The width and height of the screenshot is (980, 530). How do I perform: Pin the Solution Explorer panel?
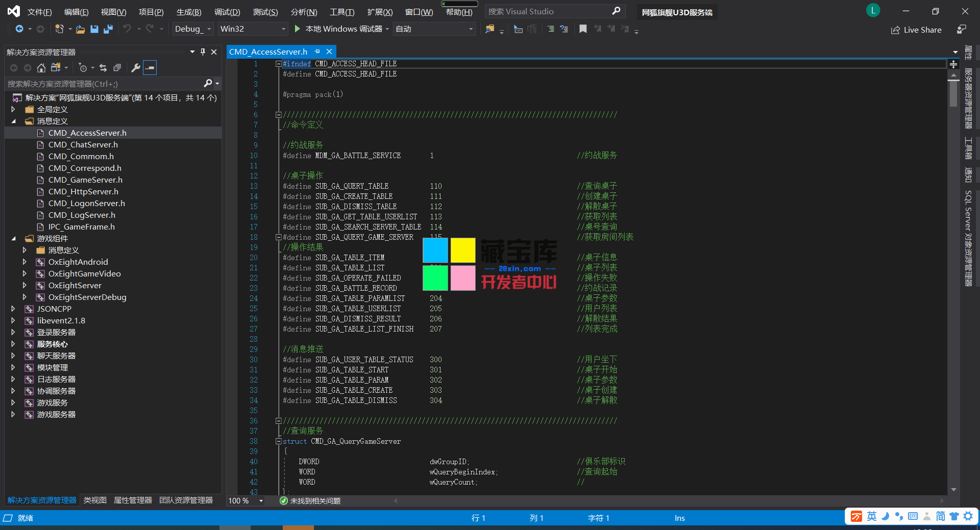[203, 52]
